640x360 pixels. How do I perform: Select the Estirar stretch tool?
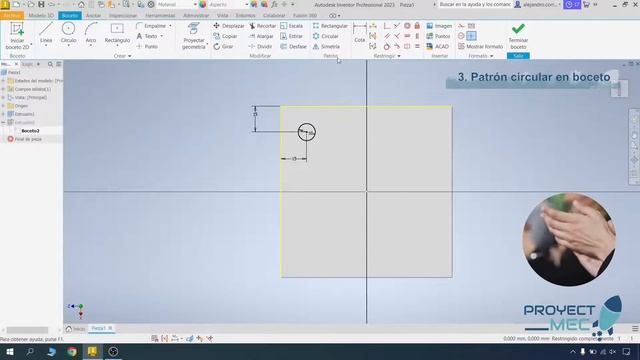click(291, 36)
